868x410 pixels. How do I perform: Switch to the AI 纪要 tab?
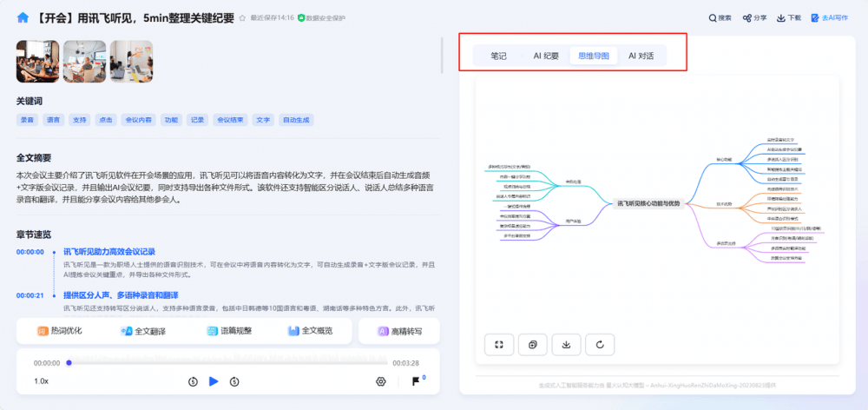pyautogui.click(x=546, y=56)
